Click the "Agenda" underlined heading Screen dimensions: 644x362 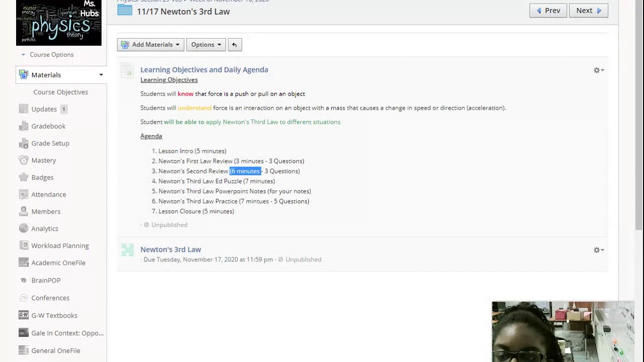(151, 136)
